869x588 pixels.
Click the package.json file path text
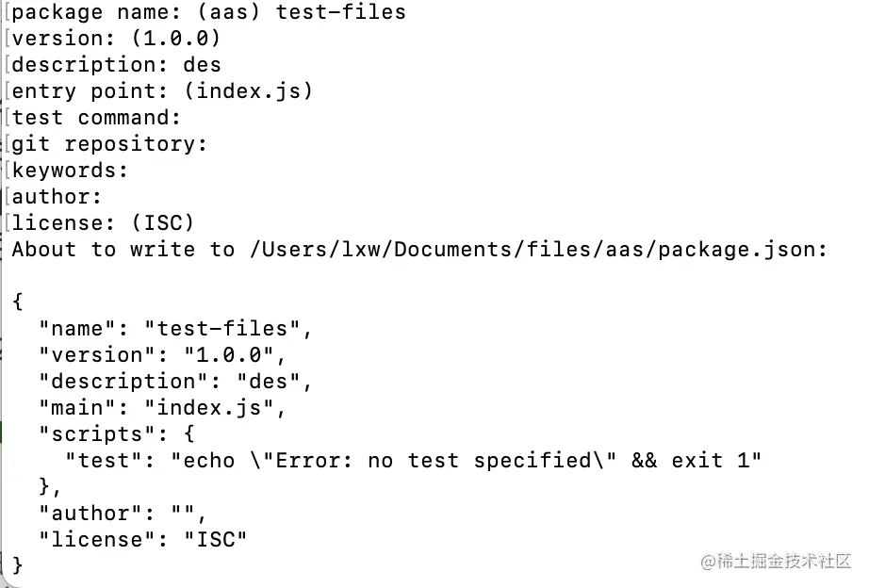537,250
